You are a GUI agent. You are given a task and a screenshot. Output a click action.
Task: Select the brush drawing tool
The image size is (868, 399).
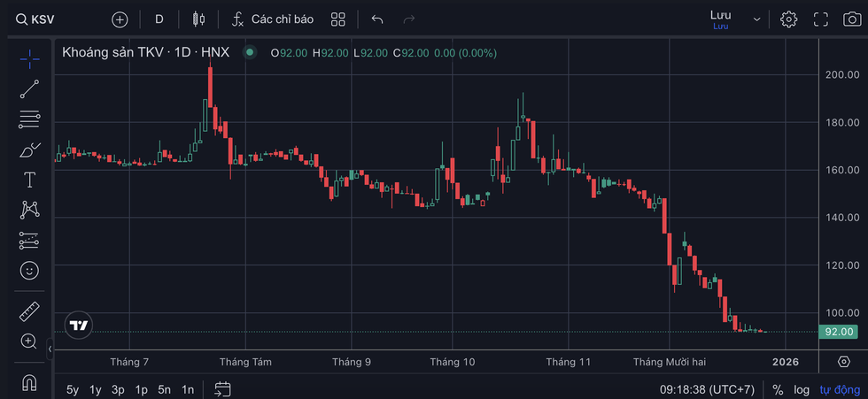29,149
